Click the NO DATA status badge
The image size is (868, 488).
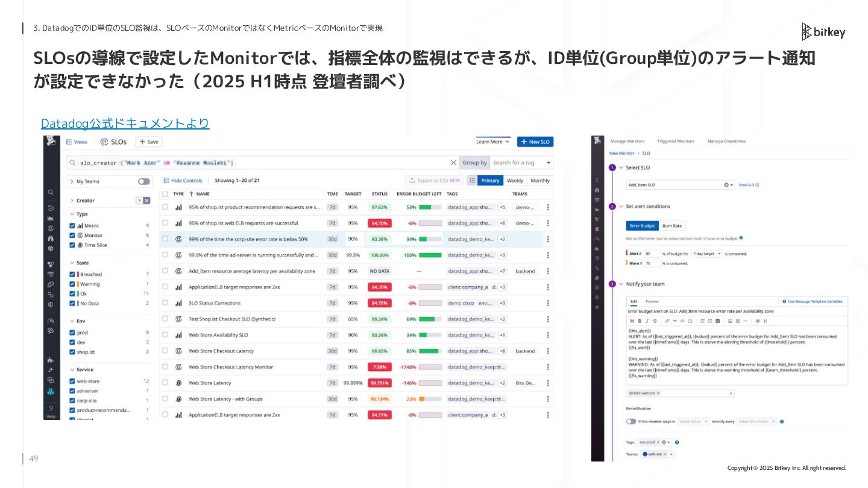point(380,271)
